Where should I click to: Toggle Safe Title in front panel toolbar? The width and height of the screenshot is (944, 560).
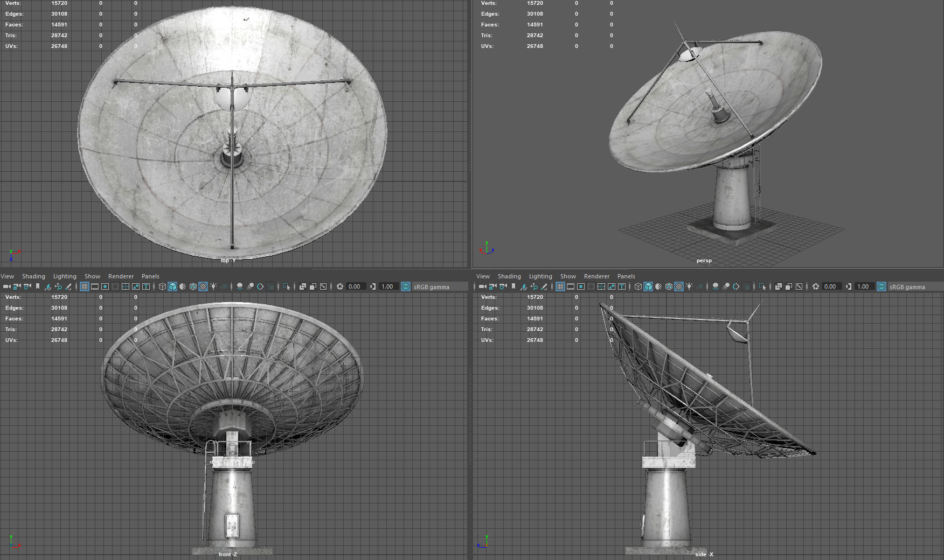tap(146, 286)
